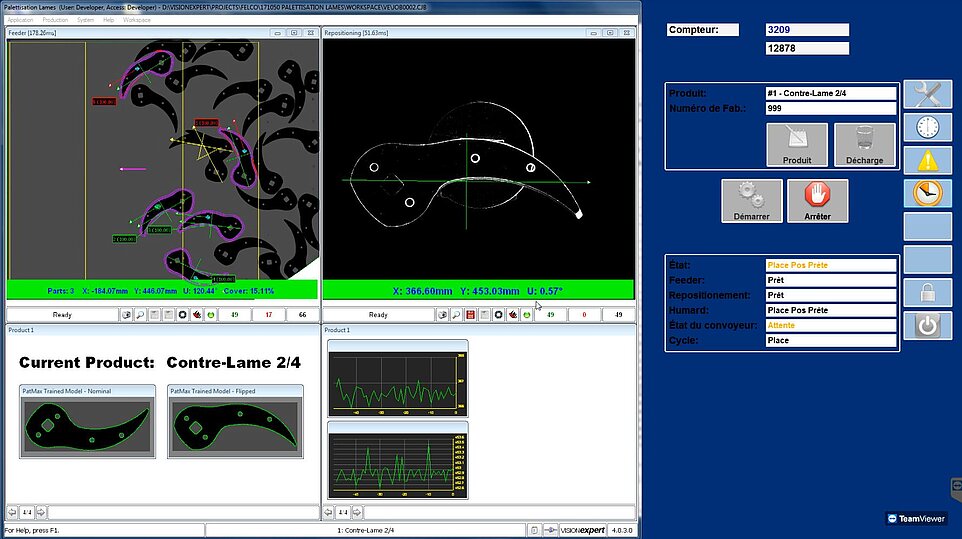Click the clock icon in right sidebar
Screen dimensions: 962x539
point(928,128)
